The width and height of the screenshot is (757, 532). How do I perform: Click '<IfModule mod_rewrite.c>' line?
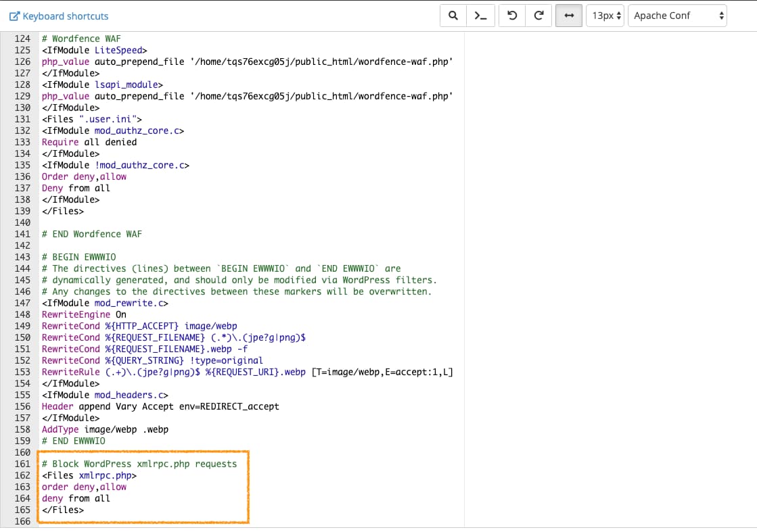[x=105, y=303]
